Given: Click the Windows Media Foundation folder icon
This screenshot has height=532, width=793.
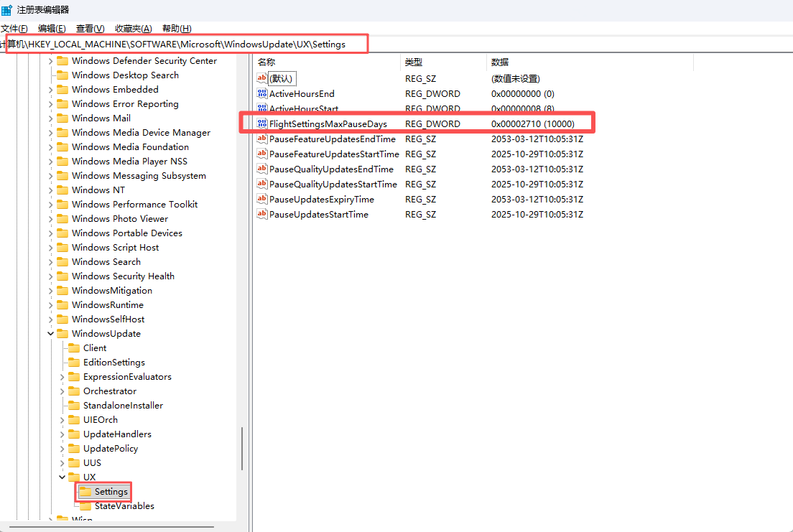Looking at the screenshot, I should pyautogui.click(x=62, y=146).
